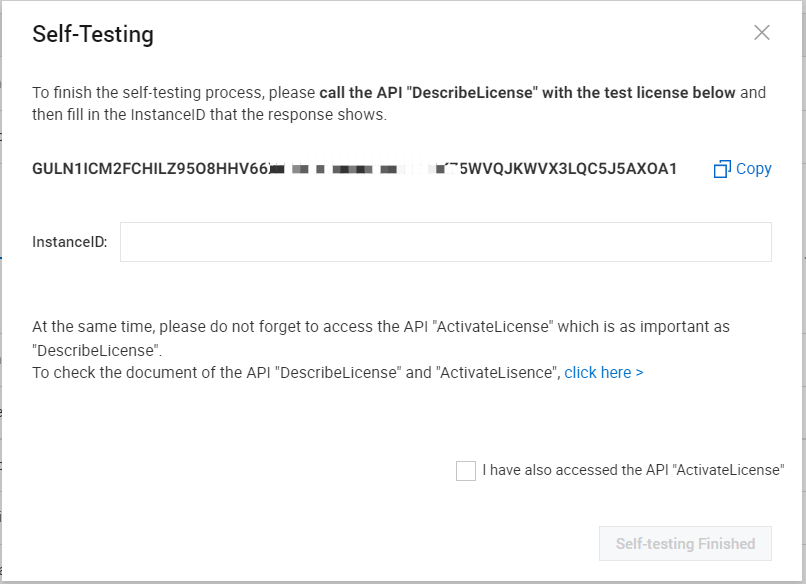Click the InstanceID field label
The height and width of the screenshot is (584, 806).
point(70,242)
